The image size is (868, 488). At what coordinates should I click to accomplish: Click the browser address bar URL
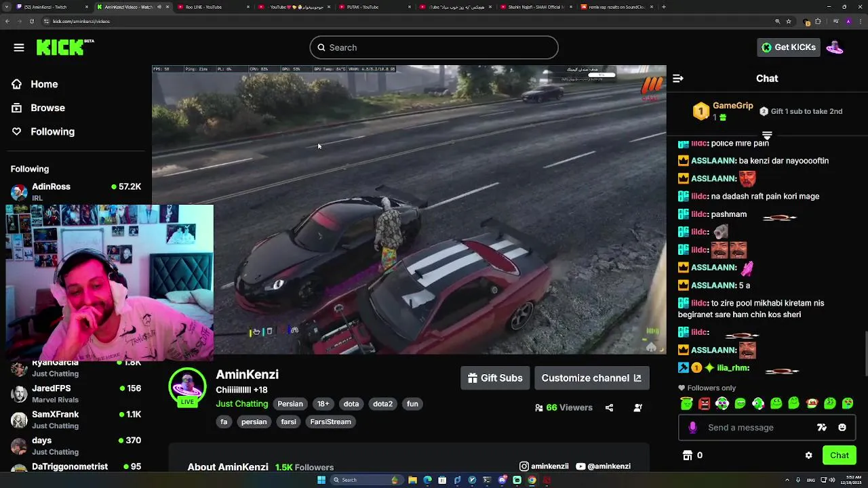pos(81,21)
